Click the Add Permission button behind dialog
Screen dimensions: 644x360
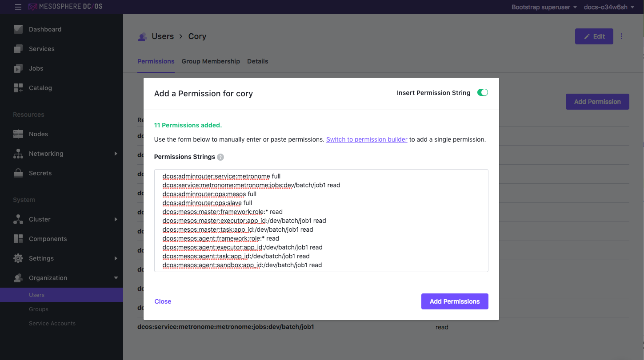pyautogui.click(x=597, y=102)
